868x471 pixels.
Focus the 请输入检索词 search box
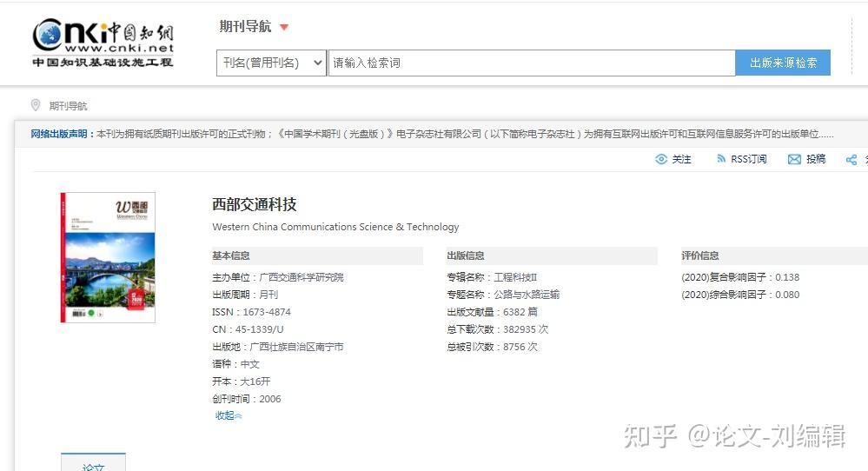(532, 63)
